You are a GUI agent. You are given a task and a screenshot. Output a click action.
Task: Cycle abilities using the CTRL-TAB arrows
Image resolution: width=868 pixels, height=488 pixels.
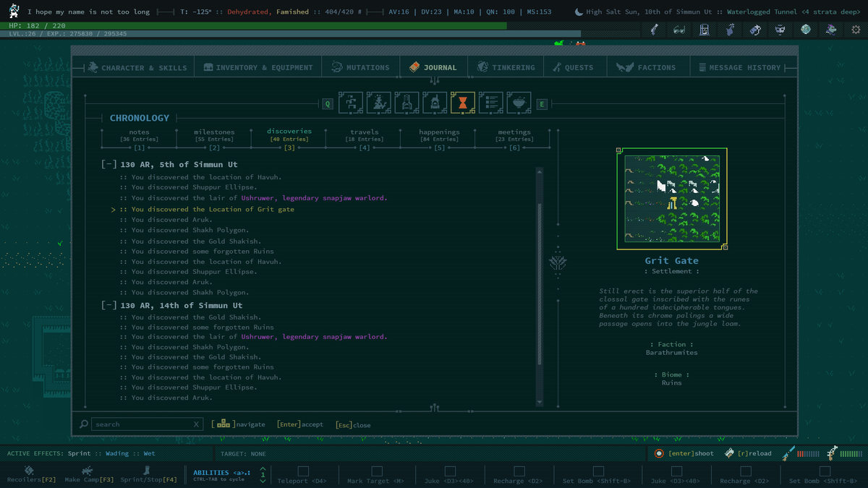click(263, 475)
